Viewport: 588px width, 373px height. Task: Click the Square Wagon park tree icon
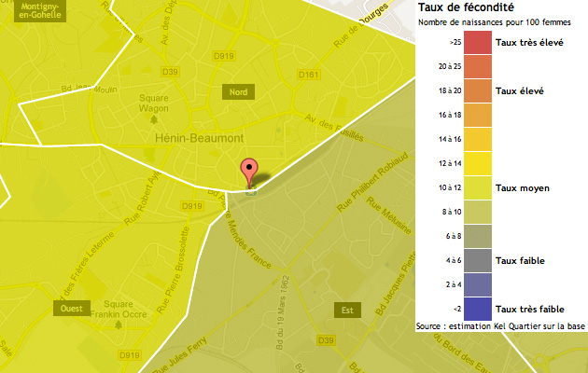click(x=153, y=119)
